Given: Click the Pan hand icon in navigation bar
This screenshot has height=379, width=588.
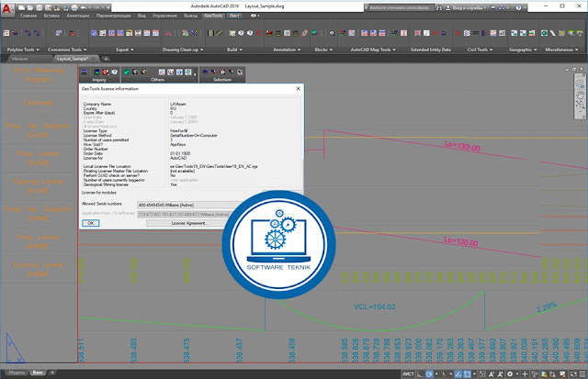Looking at the screenshot, I should [x=580, y=94].
